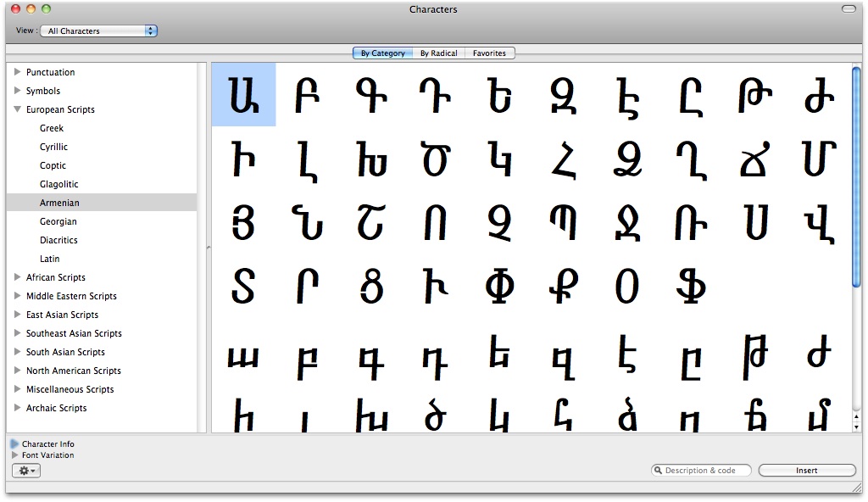Choose the Armenian capital letter Փ glyph
The height and width of the screenshot is (502, 868).
tap(500, 287)
